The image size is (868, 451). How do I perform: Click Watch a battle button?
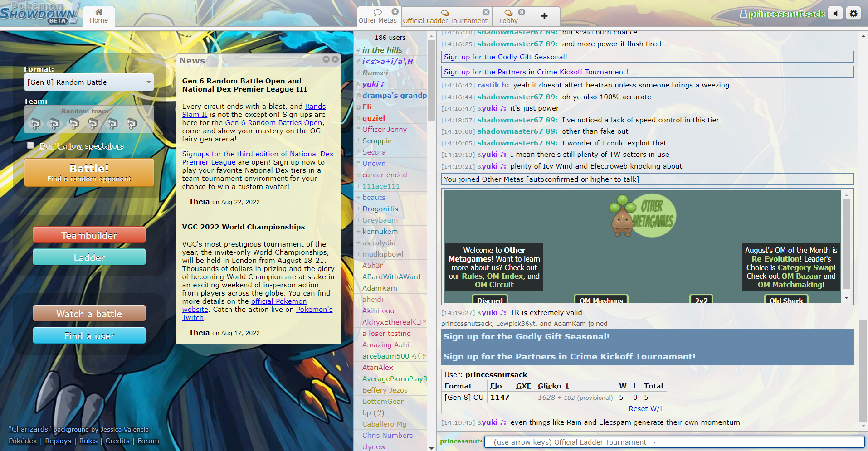point(89,314)
